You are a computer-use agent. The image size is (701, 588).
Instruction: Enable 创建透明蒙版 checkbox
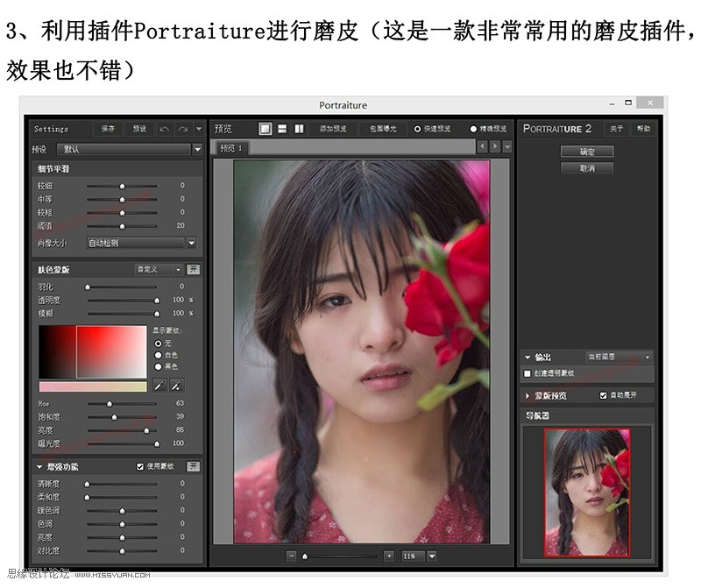point(528,373)
